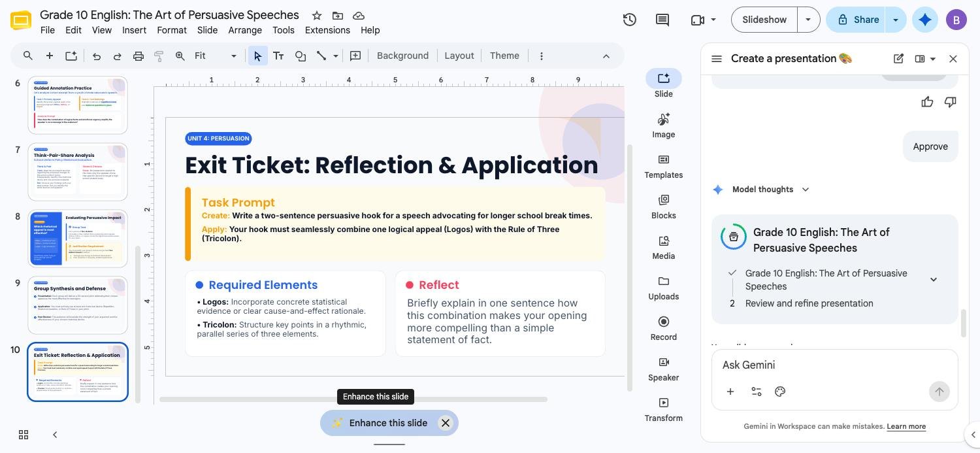The width and height of the screenshot is (980, 453).
Task: Collapse the toolbar with the up chevron
Action: 606,56
